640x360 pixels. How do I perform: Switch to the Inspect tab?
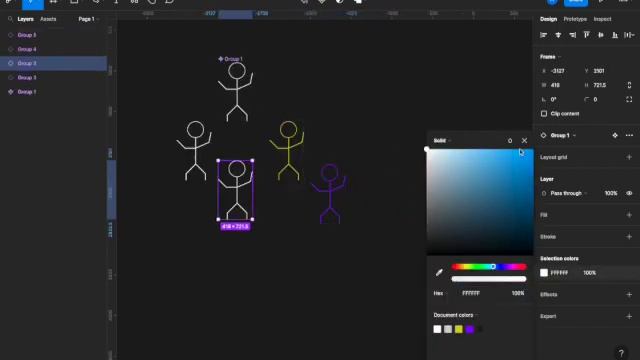(602, 19)
